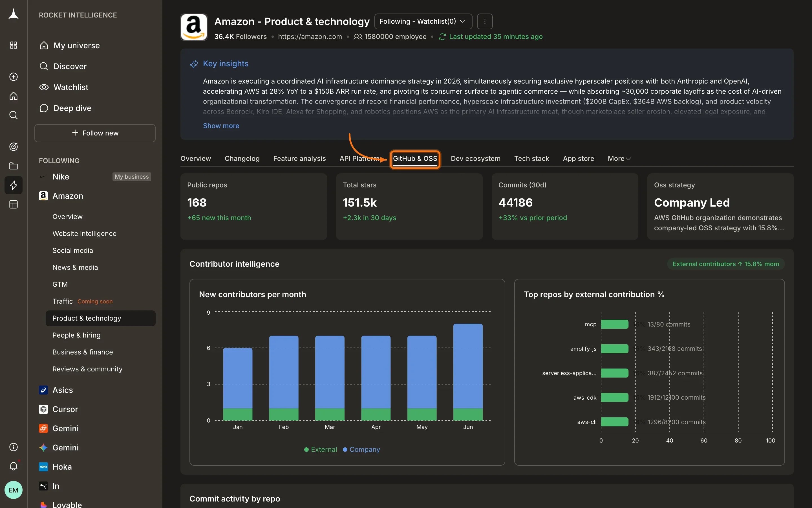Open Amazon's Overview sidebar subsection

coord(67,217)
